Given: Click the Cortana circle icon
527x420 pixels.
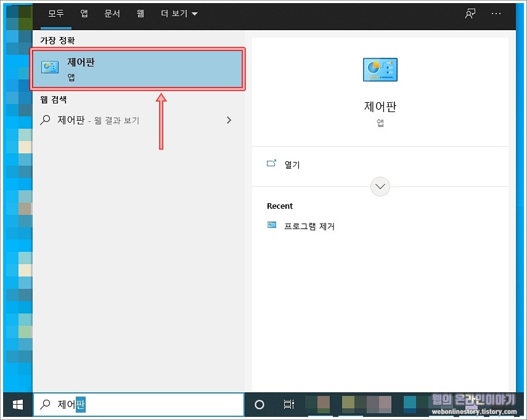Looking at the screenshot, I should coord(259,405).
